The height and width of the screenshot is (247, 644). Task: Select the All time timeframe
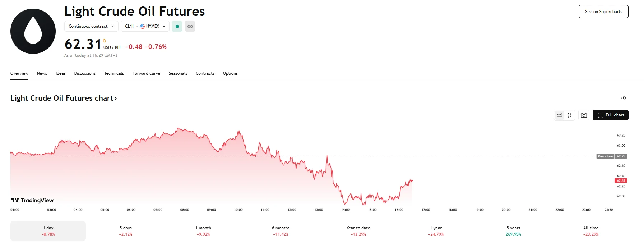[x=590, y=230]
